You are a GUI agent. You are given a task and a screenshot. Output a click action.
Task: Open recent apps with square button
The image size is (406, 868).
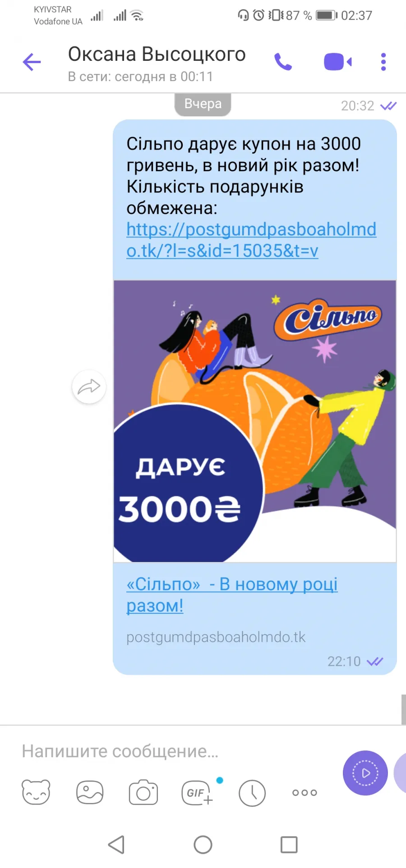coord(289,845)
